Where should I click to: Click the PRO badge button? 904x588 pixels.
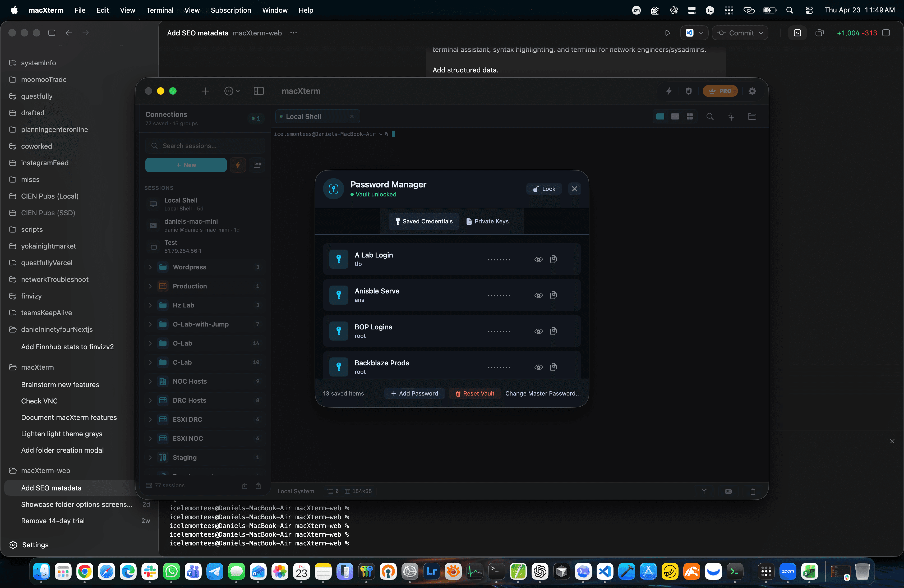(x=720, y=91)
